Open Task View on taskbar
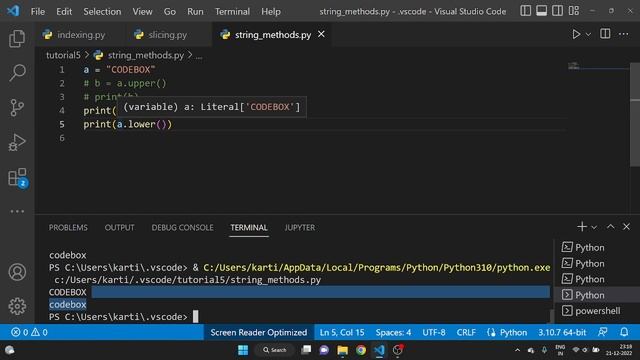 tap(306, 350)
